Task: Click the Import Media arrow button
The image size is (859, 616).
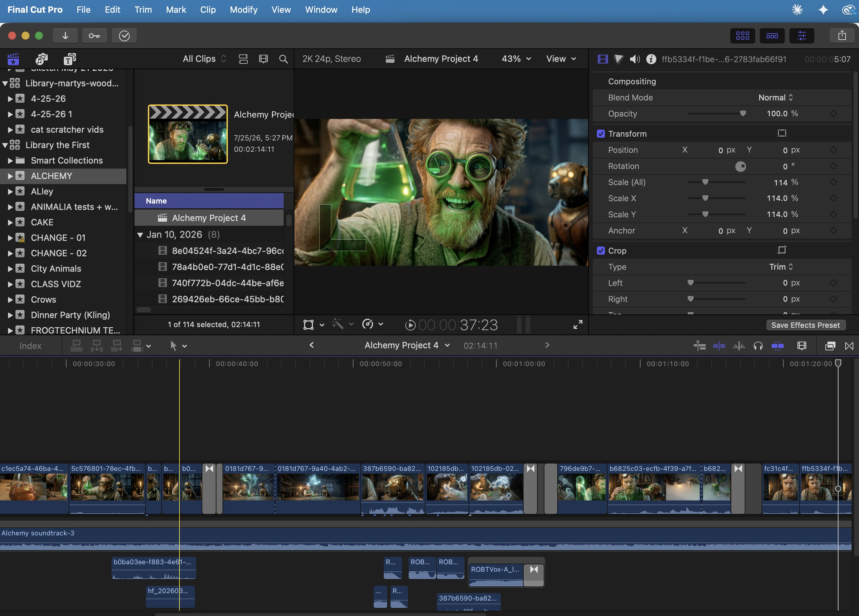Action: point(65,35)
